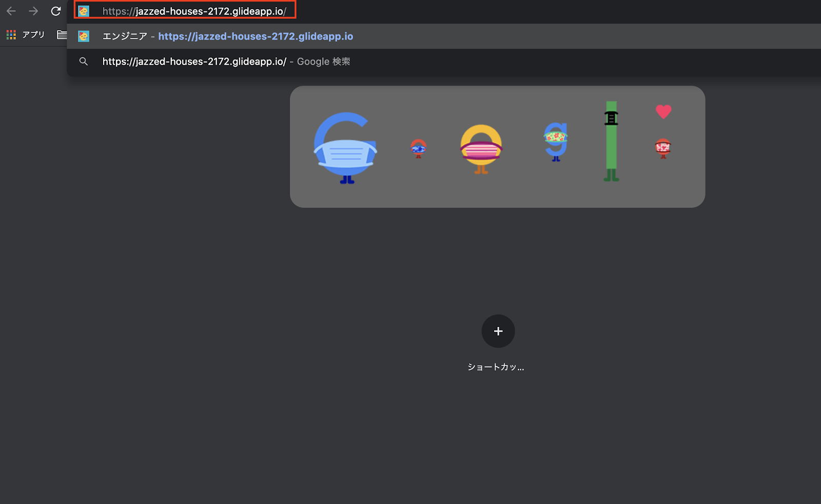Click the masked blue G in the doodle
The image size is (821, 504).
[345, 148]
